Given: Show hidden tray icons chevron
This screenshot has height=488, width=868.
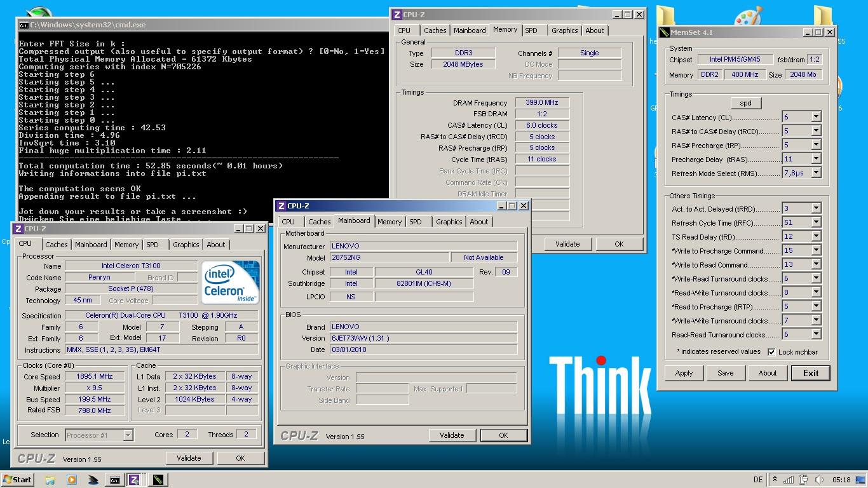Looking at the screenshot, I should pyautogui.click(x=774, y=480).
